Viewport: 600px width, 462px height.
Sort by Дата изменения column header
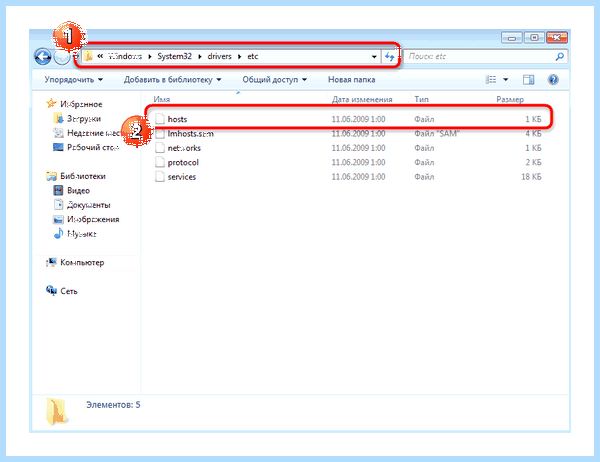pos(362,99)
